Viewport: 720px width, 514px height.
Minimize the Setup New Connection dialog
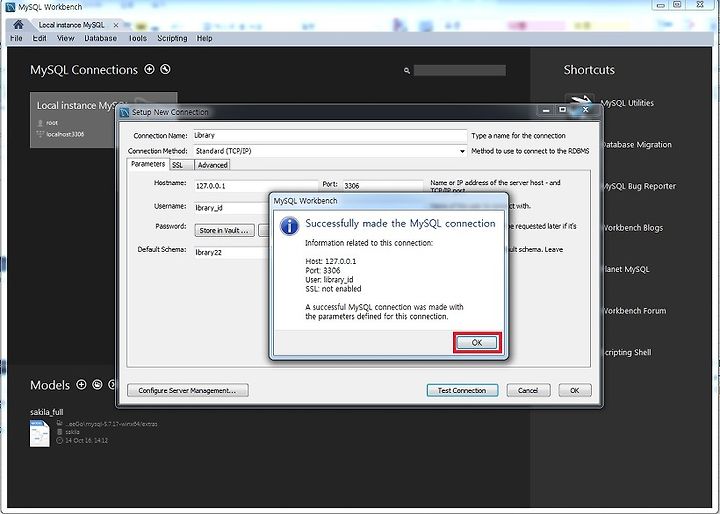click(546, 110)
